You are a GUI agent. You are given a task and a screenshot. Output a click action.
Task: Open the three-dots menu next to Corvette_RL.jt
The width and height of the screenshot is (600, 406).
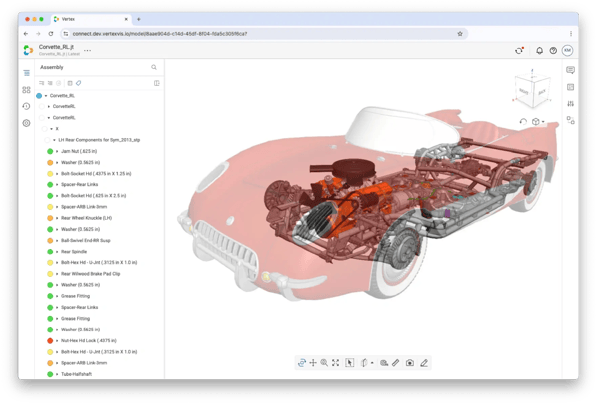coord(88,51)
